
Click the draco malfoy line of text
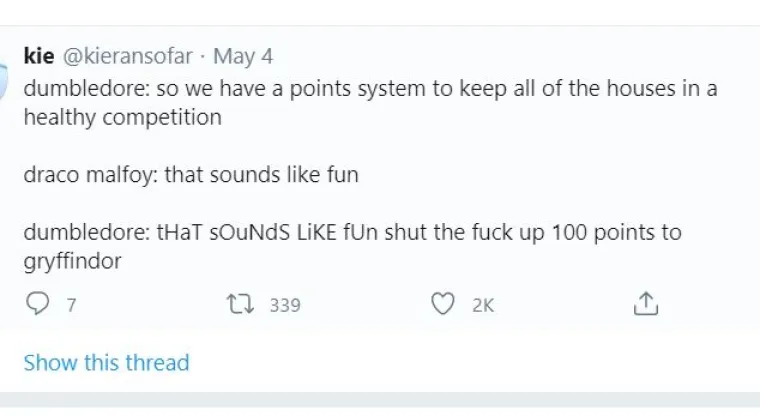click(x=191, y=175)
